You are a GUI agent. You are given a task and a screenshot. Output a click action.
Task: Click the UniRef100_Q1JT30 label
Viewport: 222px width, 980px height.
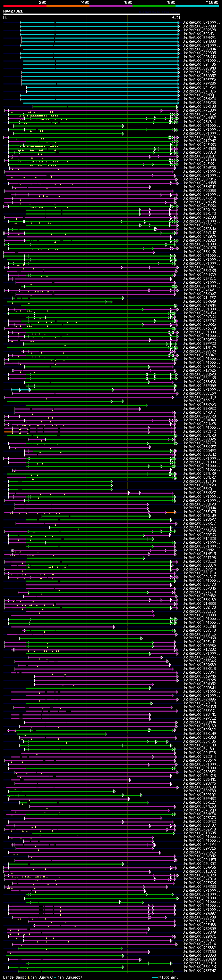pyautogui.click(x=199, y=481)
